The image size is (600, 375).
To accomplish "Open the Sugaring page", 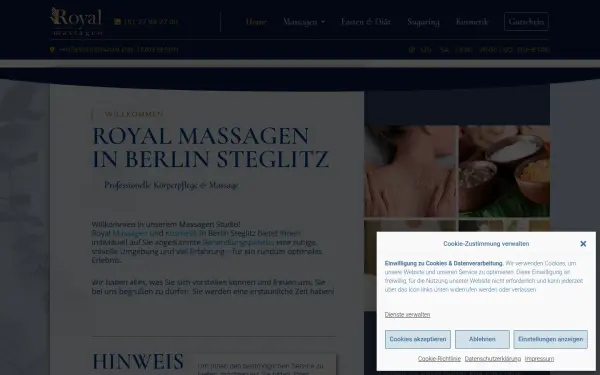I will pyautogui.click(x=423, y=22).
